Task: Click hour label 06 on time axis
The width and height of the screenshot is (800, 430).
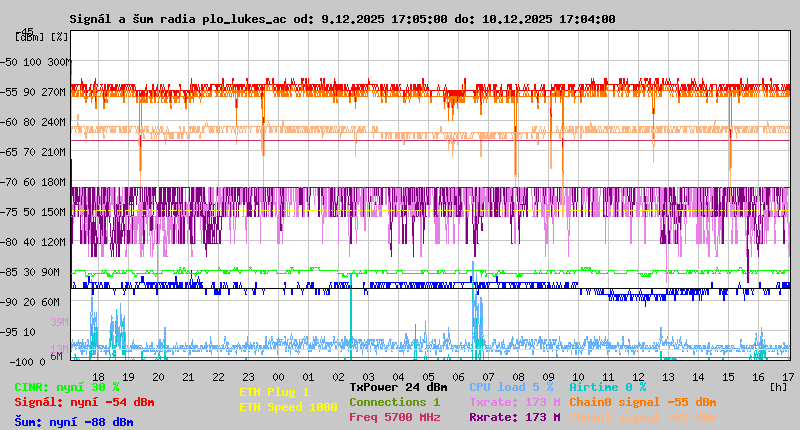Action: click(459, 377)
